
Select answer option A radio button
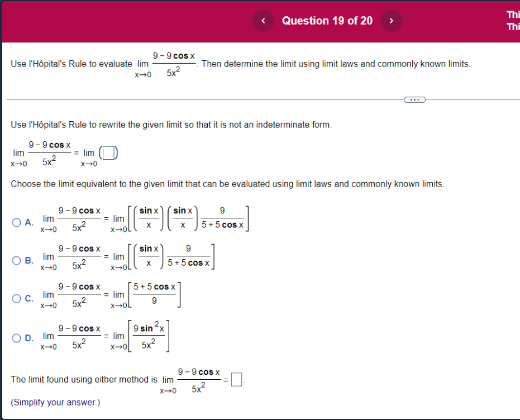[16, 222]
